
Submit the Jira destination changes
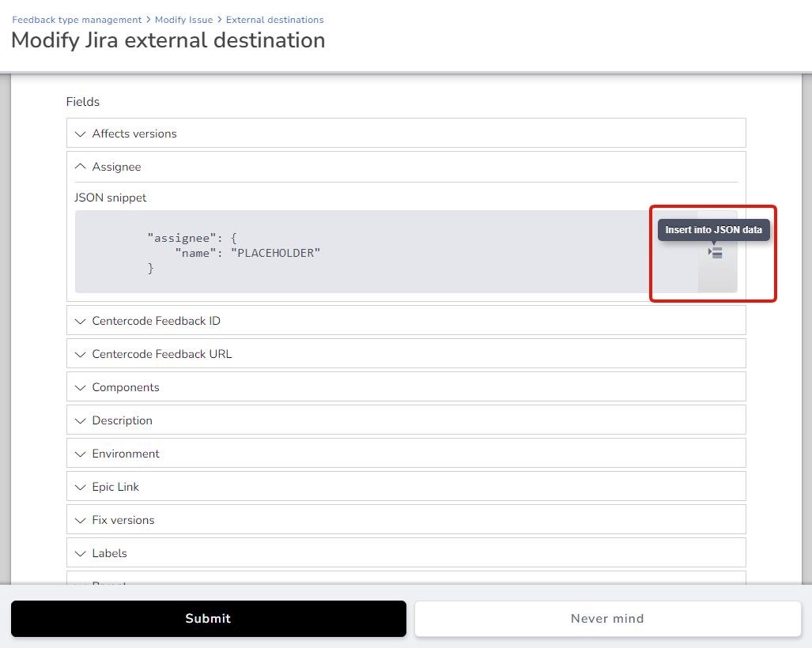click(x=208, y=619)
